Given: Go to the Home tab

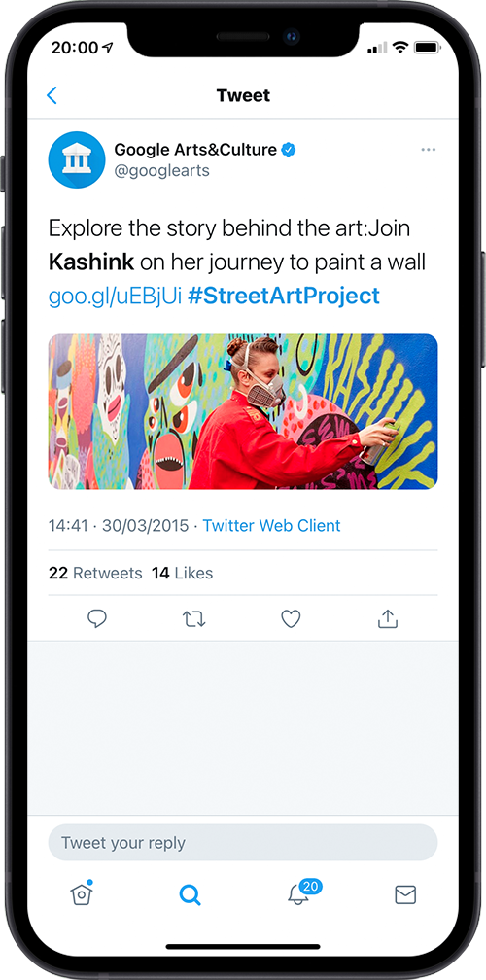Looking at the screenshot, I should [82, 894].
